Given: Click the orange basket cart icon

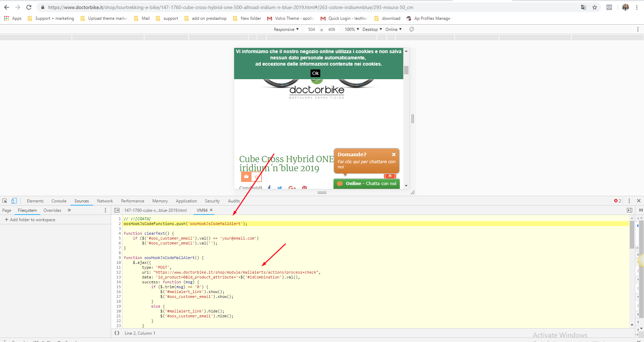Looking at the screenshot, I should point(246,176).
